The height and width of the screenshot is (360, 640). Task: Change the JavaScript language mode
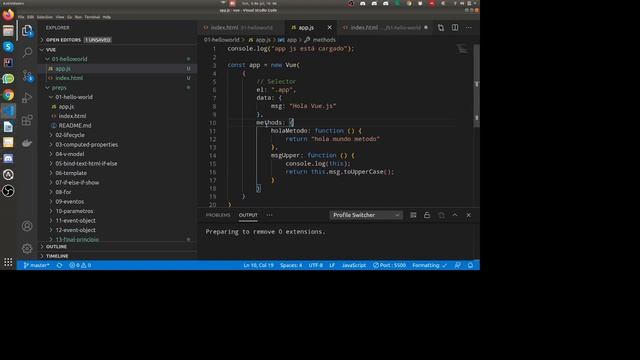(354, 265)
